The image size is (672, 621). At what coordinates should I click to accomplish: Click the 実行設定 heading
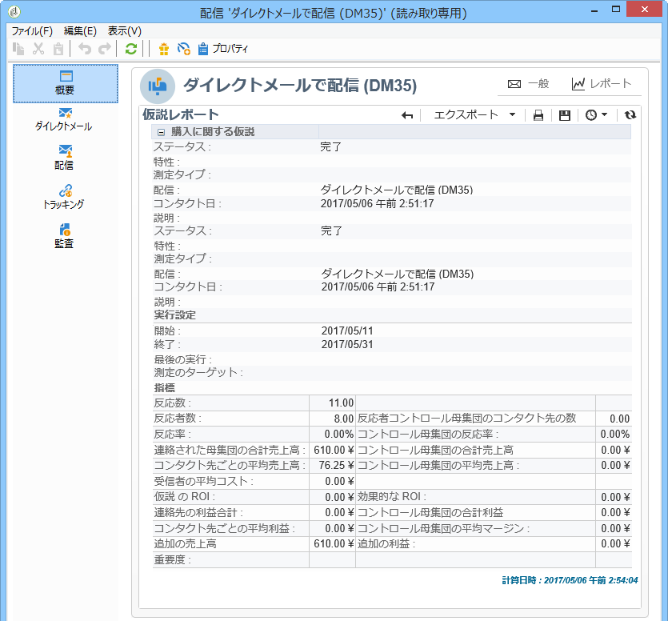click(x=175, y=315)
